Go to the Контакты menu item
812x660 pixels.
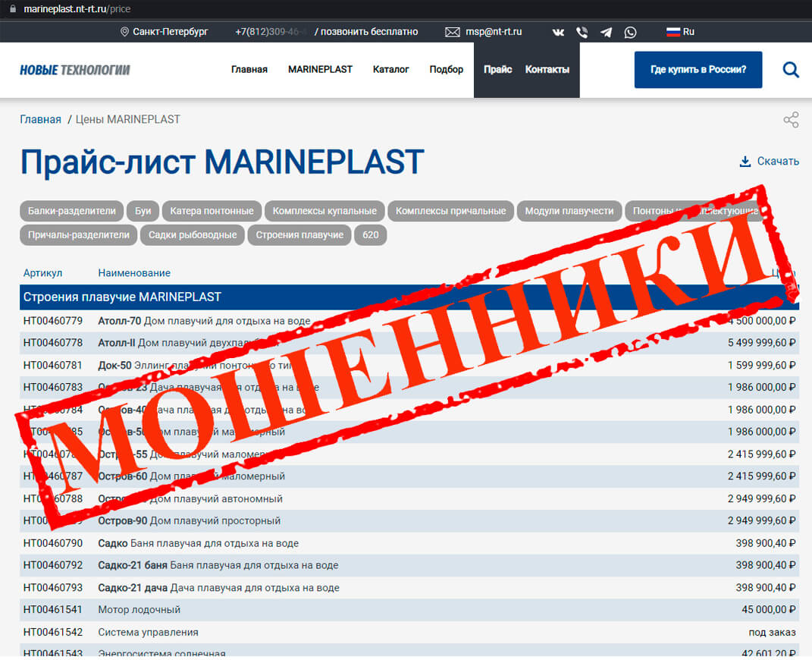click(547, 69)
